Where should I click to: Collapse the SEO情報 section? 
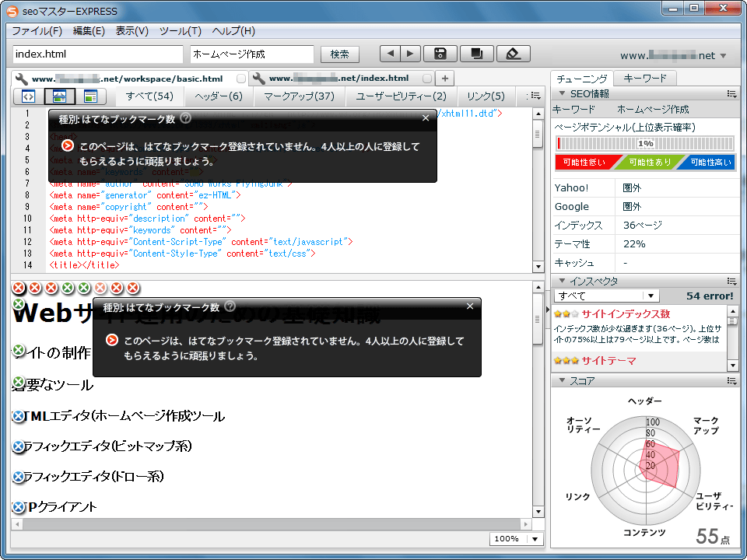(562, 93)
